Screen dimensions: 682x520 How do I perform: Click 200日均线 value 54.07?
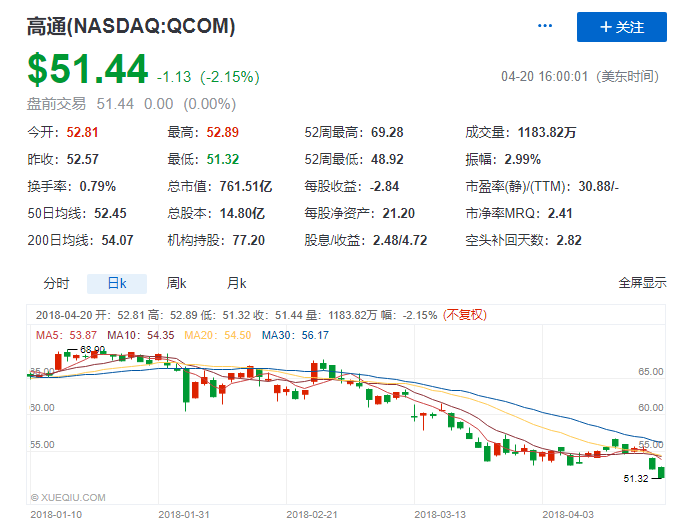pos(117,240)
